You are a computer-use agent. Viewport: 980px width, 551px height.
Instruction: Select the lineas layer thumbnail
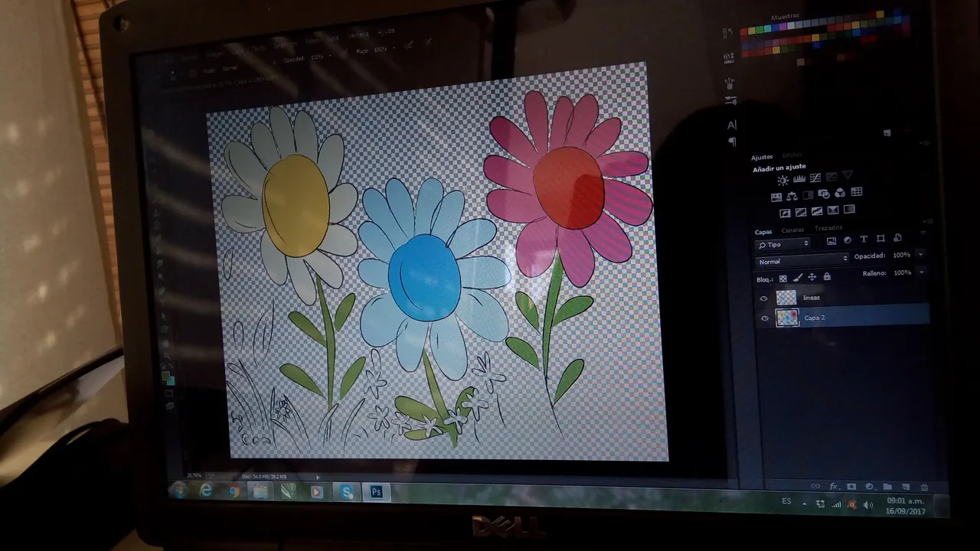click(786, 298)
